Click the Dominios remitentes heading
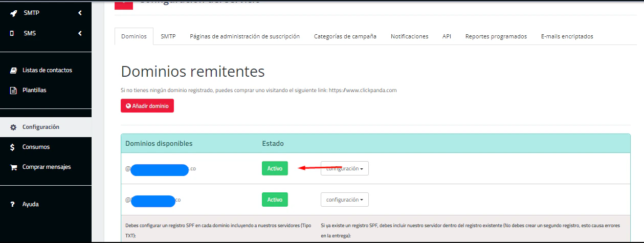 [193, 71]
